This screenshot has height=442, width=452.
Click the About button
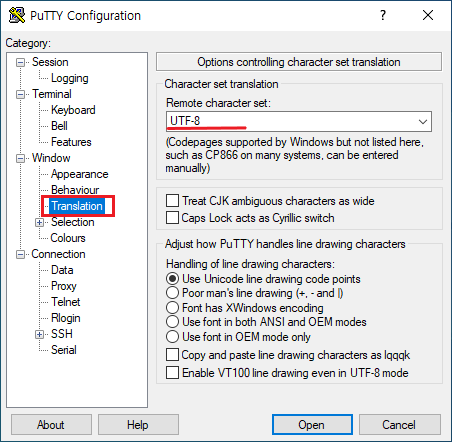(51, 425)
